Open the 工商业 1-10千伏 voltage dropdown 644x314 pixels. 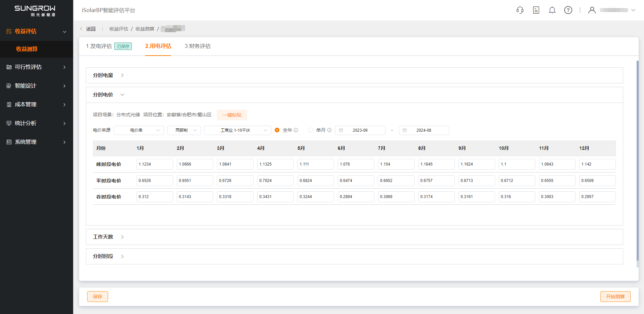point(237,130)
